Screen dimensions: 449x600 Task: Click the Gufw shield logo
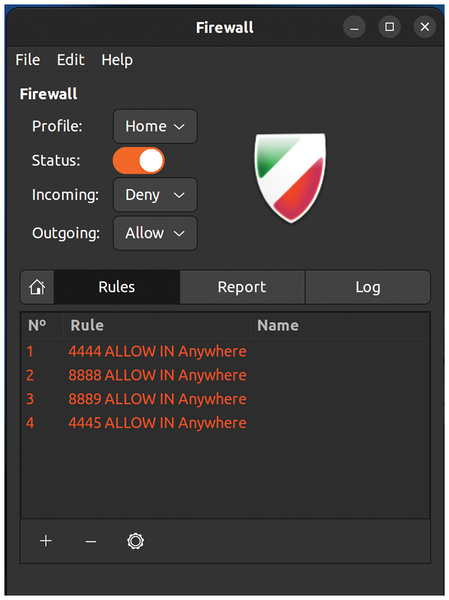pos(291,178)
